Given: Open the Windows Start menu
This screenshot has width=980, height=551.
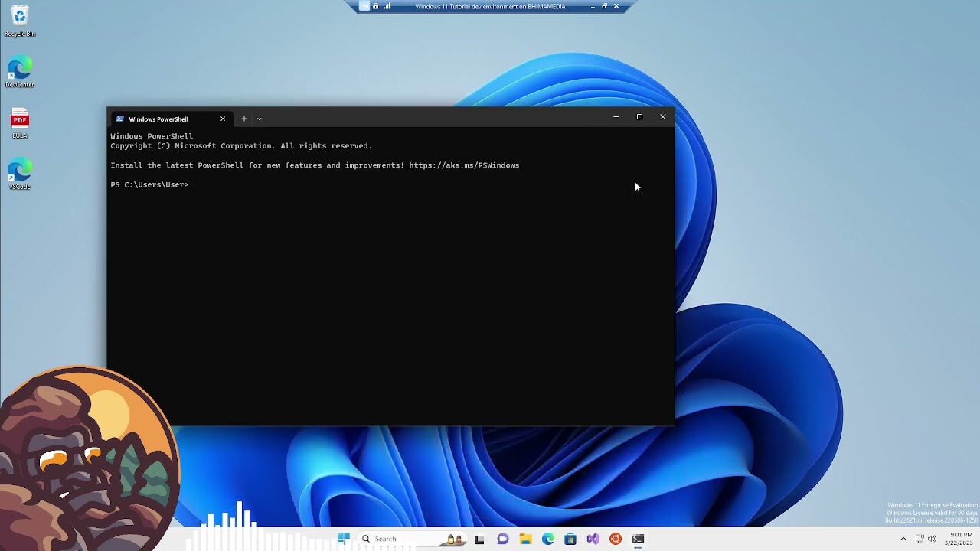Looking at the screenshot, I should 343,539.
